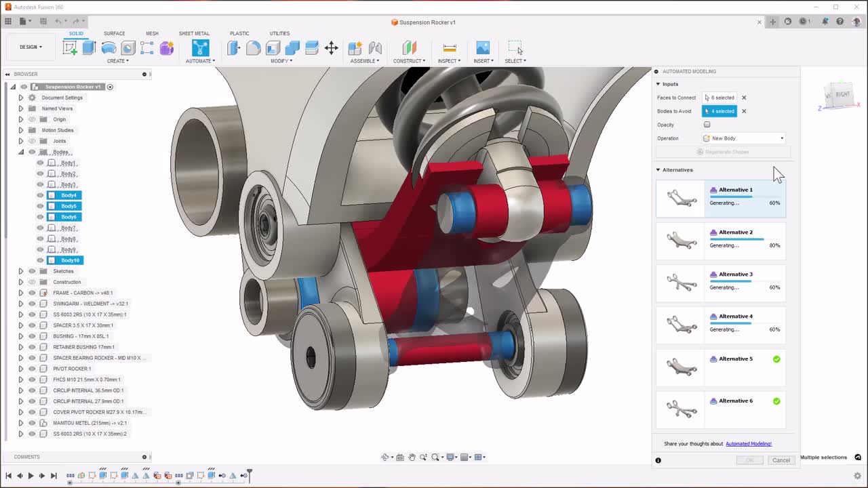Click the timeline Play button
The height and width of the screenshot is (488, 868).
pyautogui.click(x=31, y=476)
